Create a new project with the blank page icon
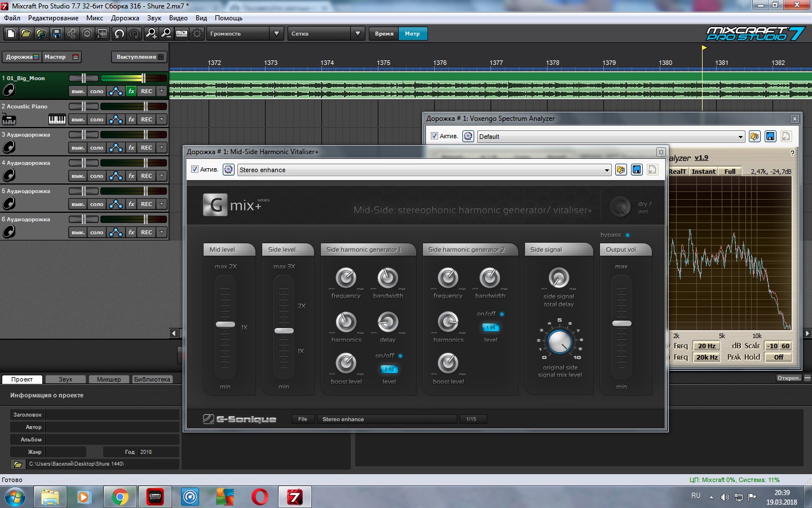This screenshot has width=812, height=508. 11,34
